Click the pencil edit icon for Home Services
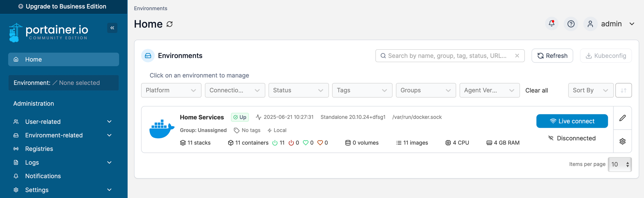Viewport: 644px width, 198px height. 623,118
